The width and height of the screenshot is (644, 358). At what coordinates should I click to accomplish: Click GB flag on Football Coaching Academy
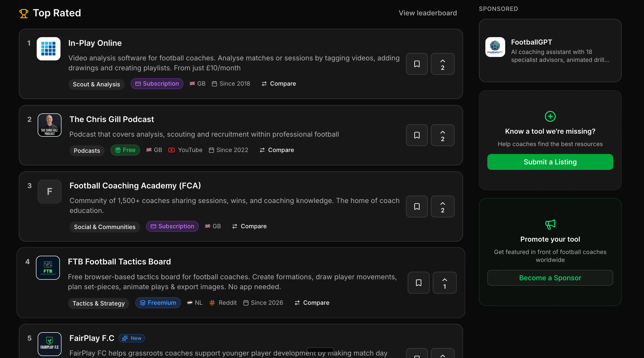click(207, 226)
